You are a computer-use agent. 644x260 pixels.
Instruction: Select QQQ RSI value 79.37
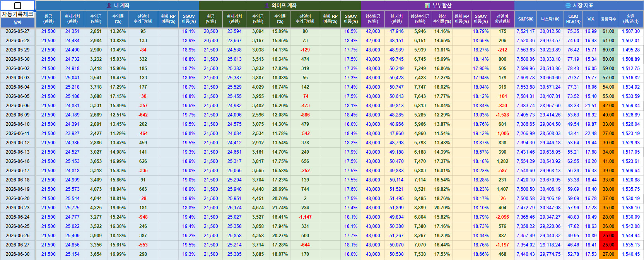pos(573,78)
